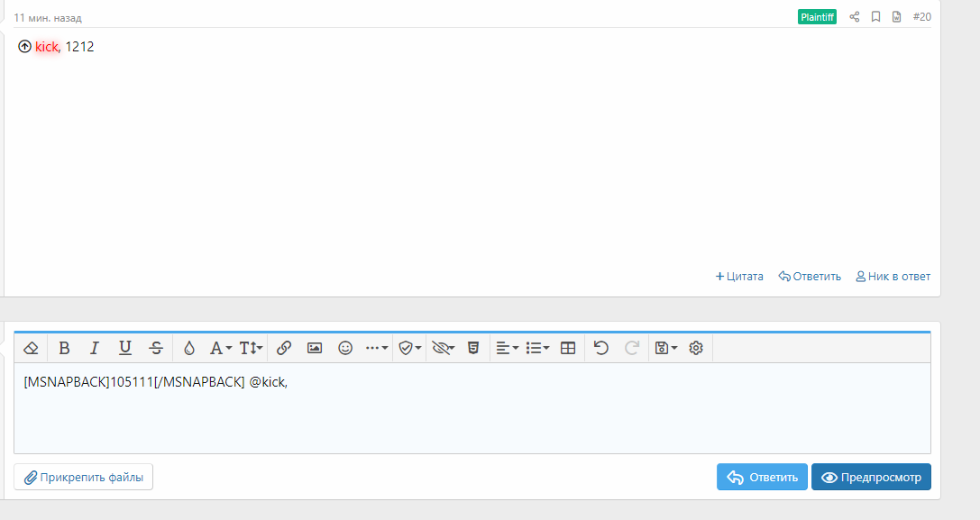Viewport: 980px width, 520px height.
Task: Click the Цитата quote link
Action: point(739,277)
